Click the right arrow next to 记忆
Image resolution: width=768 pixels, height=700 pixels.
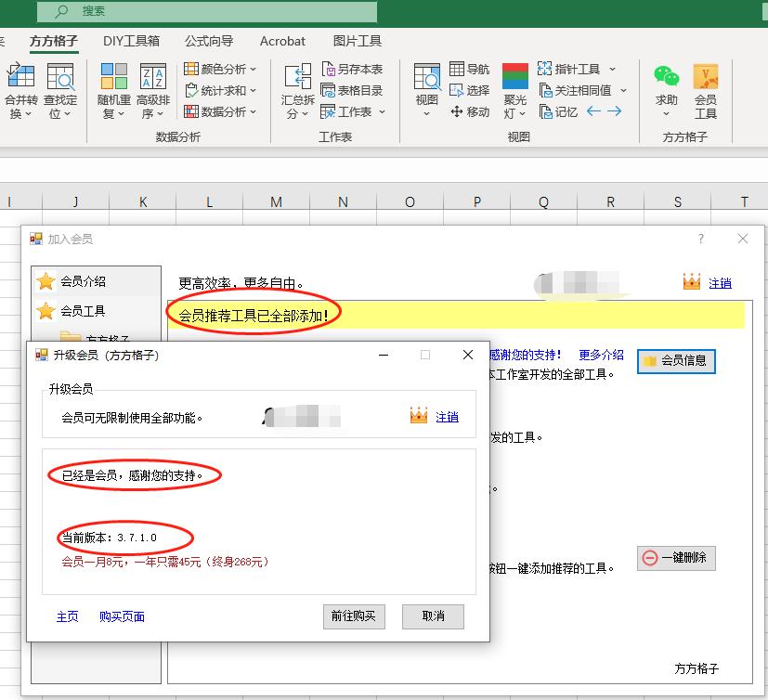[x=614, y=111]
